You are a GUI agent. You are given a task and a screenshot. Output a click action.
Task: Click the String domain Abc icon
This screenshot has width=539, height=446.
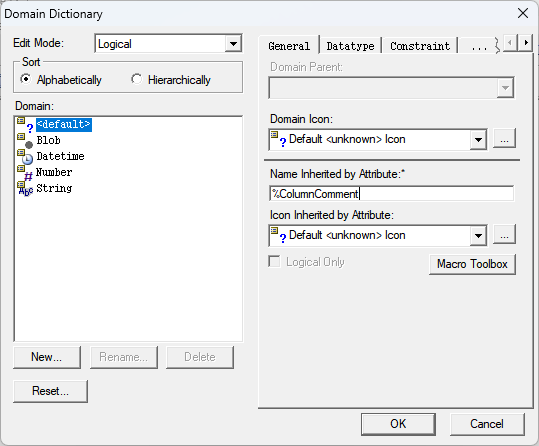click(25, 188)
